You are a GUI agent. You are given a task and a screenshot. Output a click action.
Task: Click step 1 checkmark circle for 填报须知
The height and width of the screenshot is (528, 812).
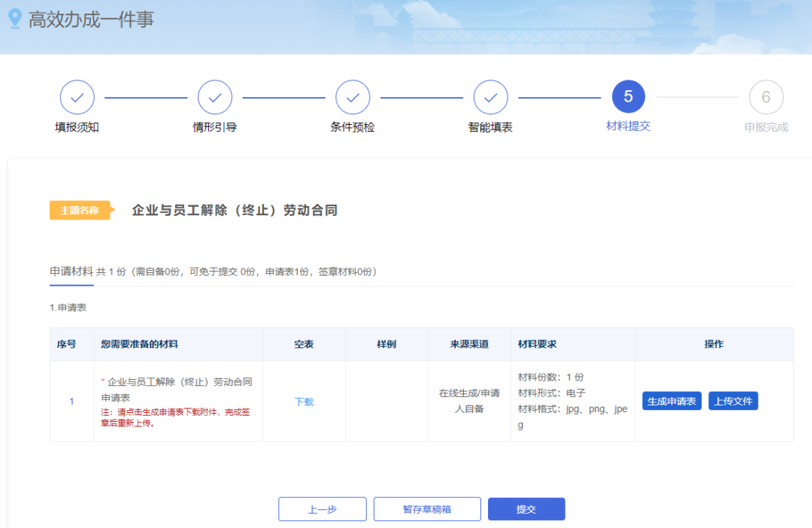[x=77, y=97]
